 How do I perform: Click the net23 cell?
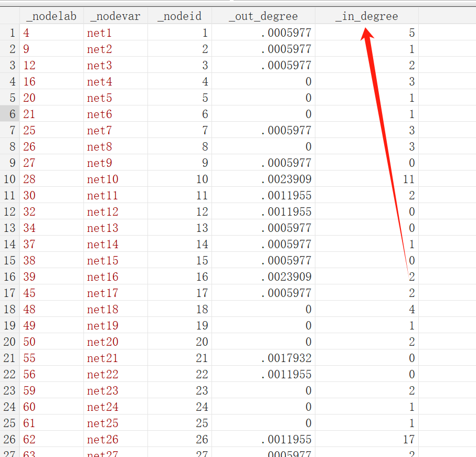click(x=115, y=390)
